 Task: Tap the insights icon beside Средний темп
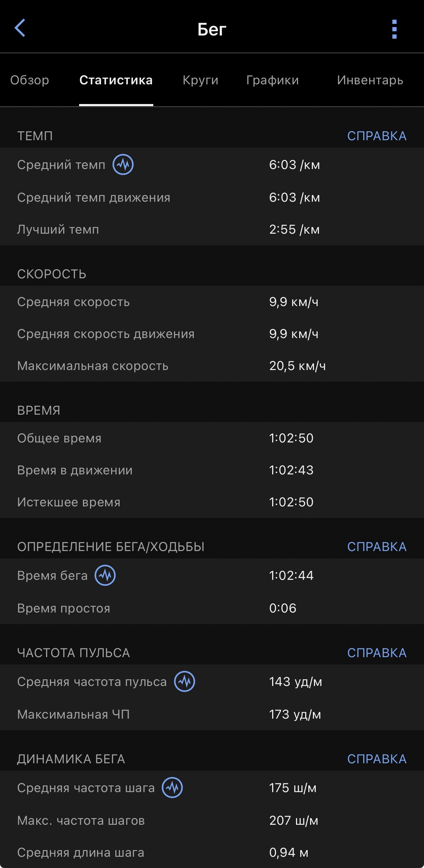click(x=123, y=164)
